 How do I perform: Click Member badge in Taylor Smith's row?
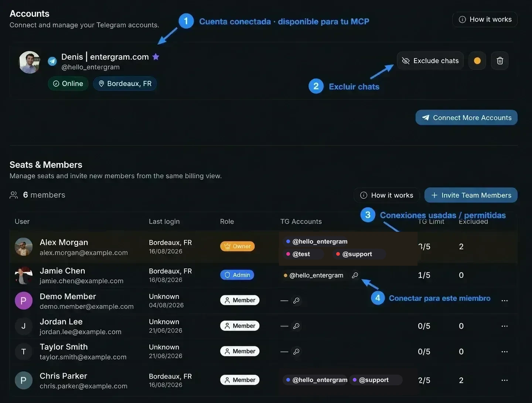pos(240,351)
